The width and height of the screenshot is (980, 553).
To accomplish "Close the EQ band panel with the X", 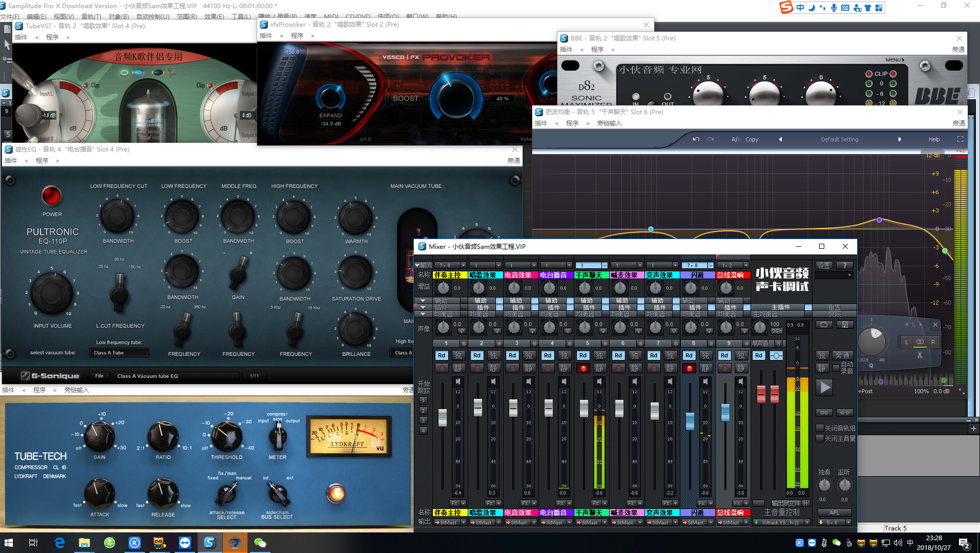I will coord(935,325).
